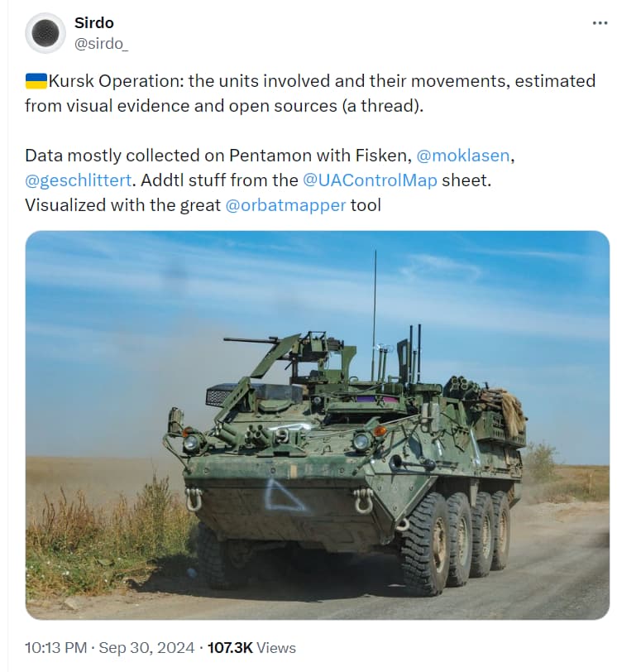Image resolution: width=617 pixels, height=672 pixels.
Task: Open the @sirdo_ handle
Action: [x=102, y=44]
